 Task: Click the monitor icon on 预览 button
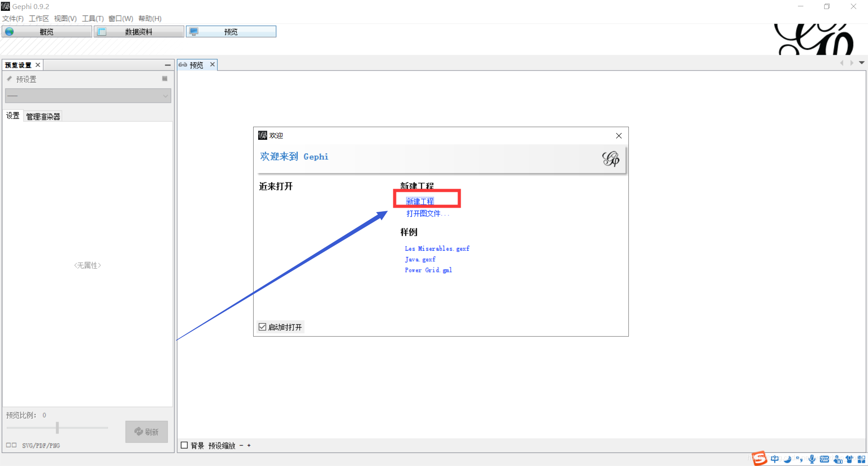pos(194,32)
